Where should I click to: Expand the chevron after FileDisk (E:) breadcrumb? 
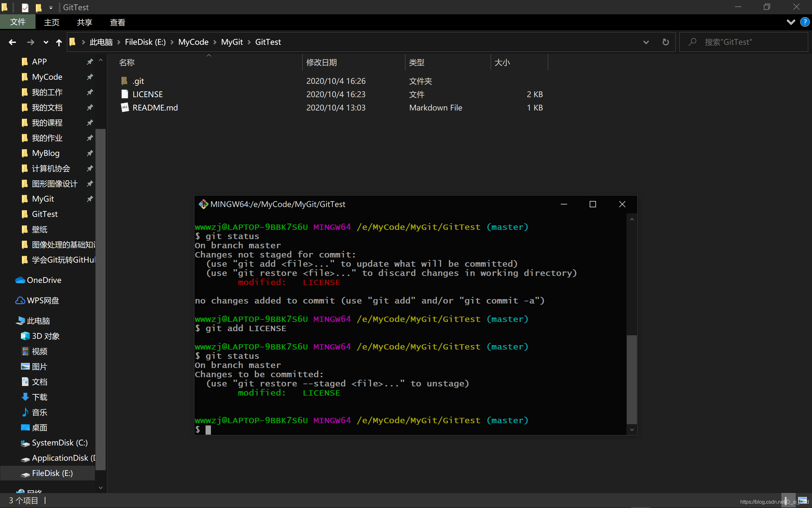point(172,42)
